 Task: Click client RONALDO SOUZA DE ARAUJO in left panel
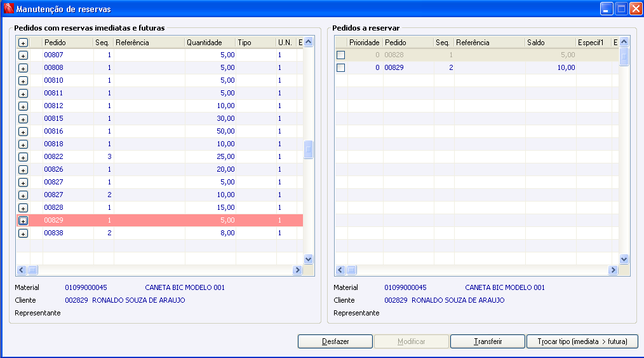click(138, 301)
